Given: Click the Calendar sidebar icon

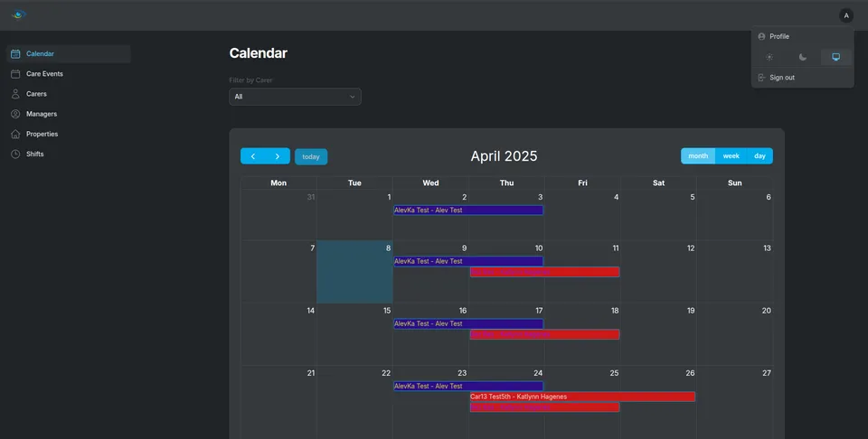Looking at the screenshot, I should click(x=15, y=53).
